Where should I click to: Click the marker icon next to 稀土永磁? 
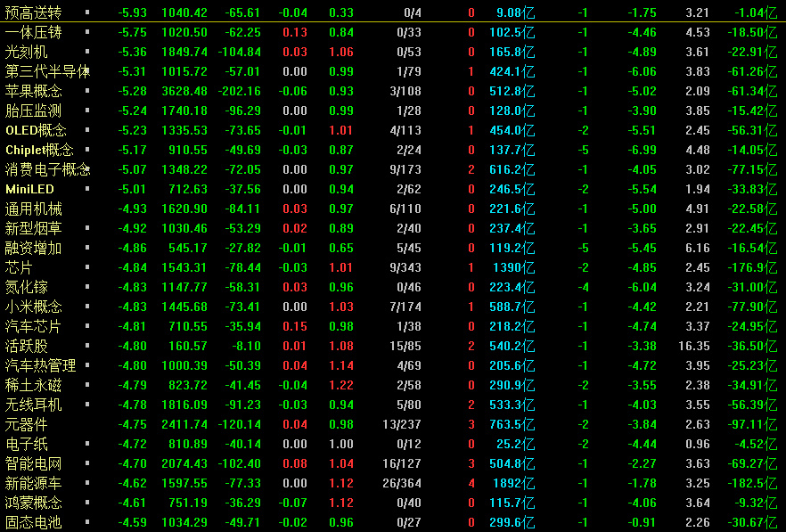click(87, 385)
